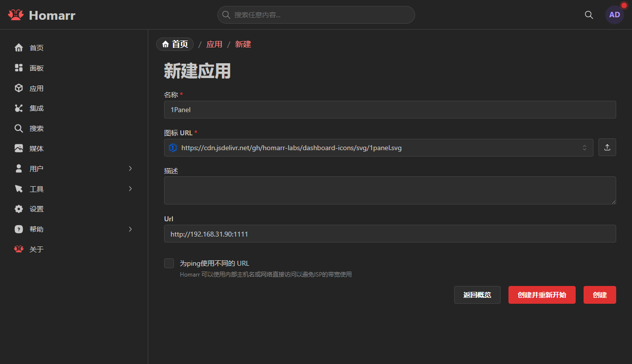Click the 媒体 media picture icon
The height and width of the screenshot is (364, 632).
click(x=18, y=148)
